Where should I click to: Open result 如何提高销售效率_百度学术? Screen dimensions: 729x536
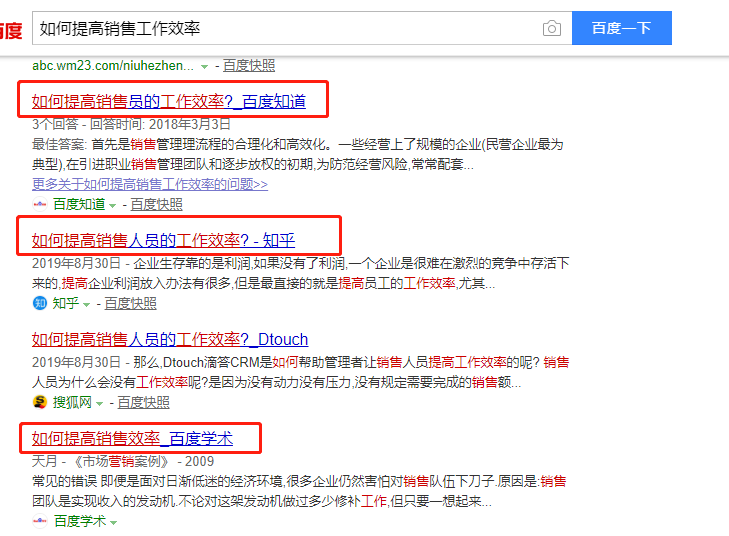click(x=132, y=438)
